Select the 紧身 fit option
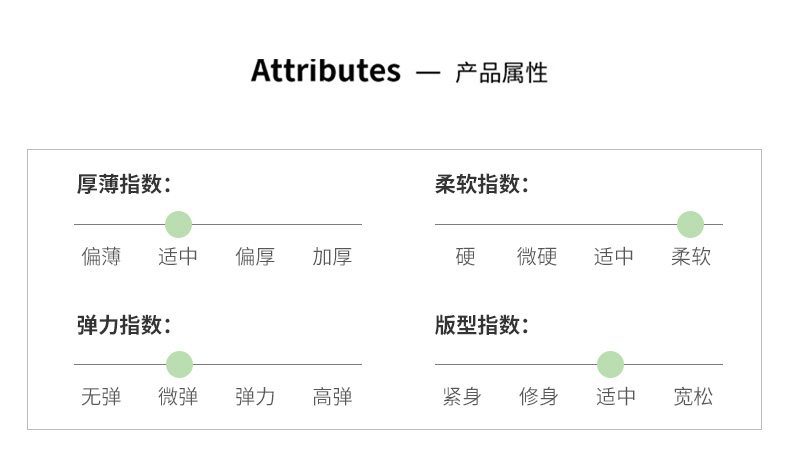The height and width of the screenshot is (459, 790). [462, 397]
